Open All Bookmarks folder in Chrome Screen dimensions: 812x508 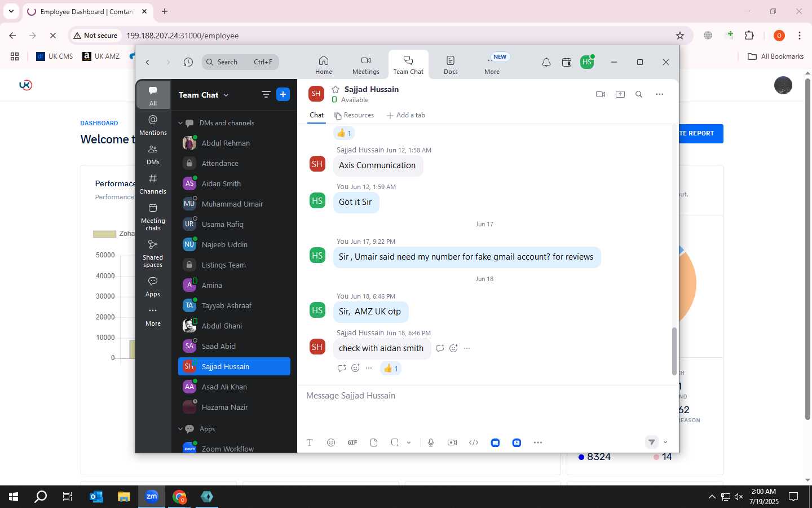click(775, 56)
